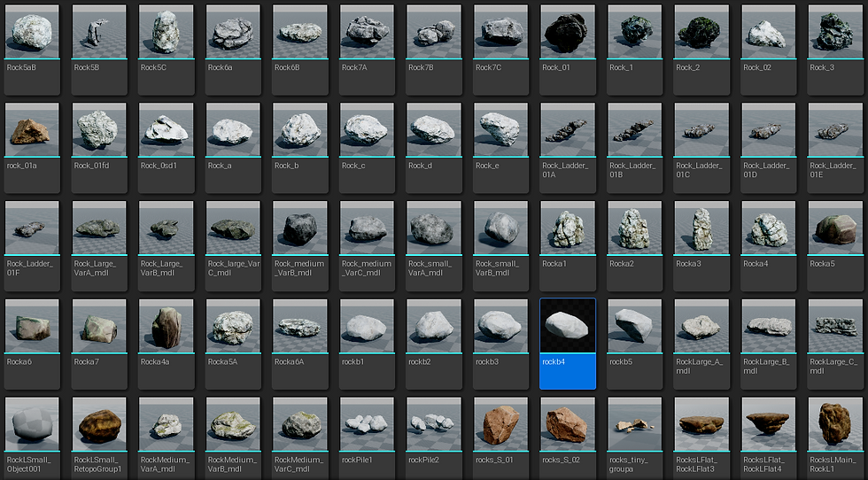868x480 pixels.
Task: Select the Rocka6 asset tile
Action: coord(32,344)
